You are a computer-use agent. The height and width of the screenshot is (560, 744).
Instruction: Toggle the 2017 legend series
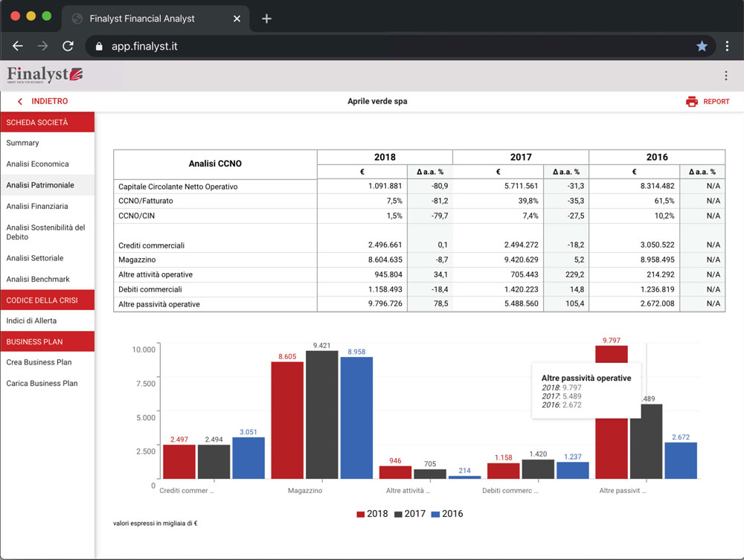pyautogui.click(x=409, y=514)
